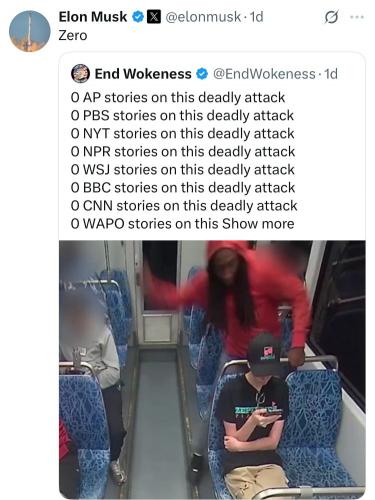Click the "Zero" post text
The width and height of the screenshot is (375, 500).
click(73, 35)
